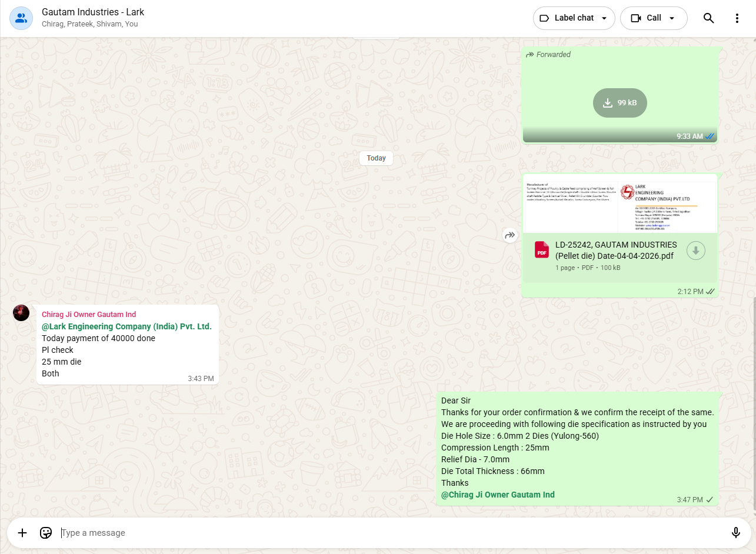This screenshot has height=554, width=756.
Task: Click @Chirag Ji Owner Gautam Ind mention
Action: coord(498,495)
